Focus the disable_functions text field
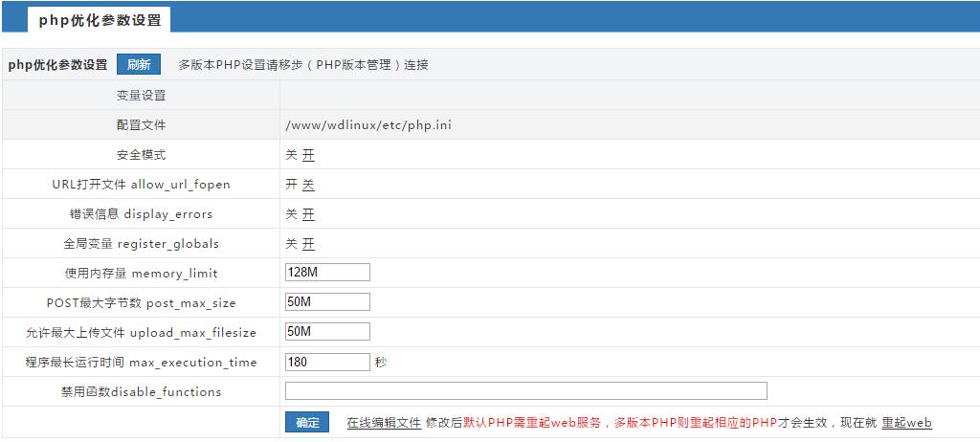This screenshot has width=980, height=442. click(x=525, y=391)
